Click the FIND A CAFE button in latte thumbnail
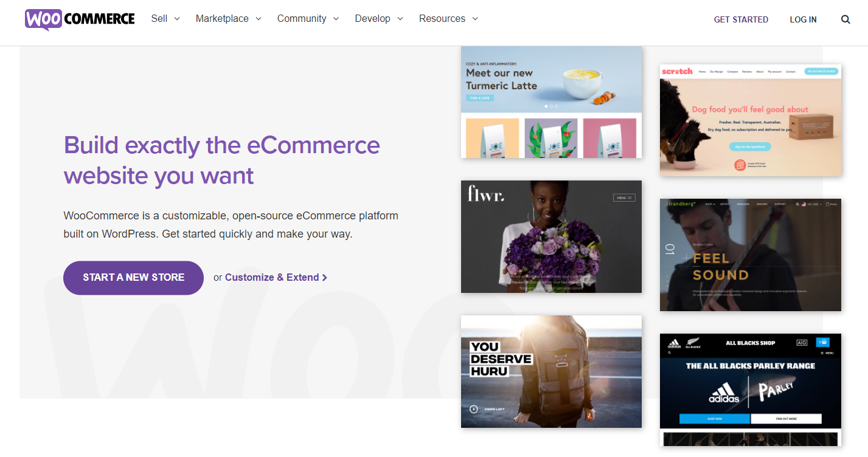The width and height of the screenshot is (868, 457). [480, 97]
